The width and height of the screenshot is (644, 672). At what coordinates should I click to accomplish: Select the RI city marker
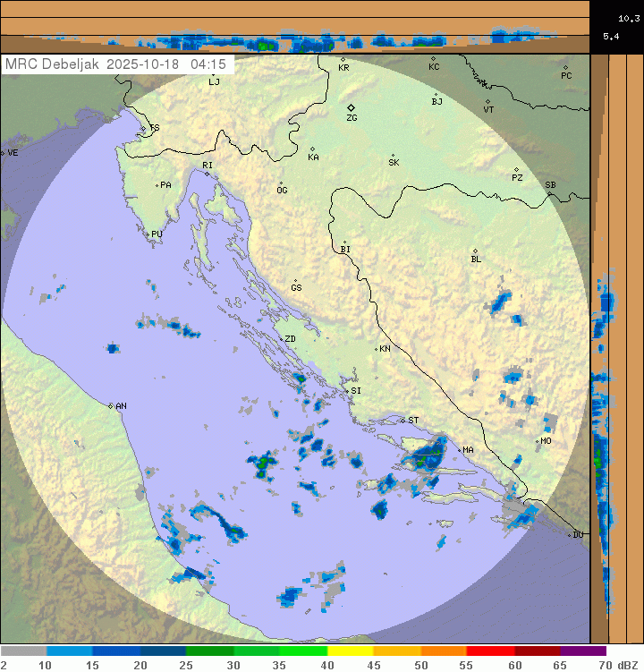tap(208, 174)
